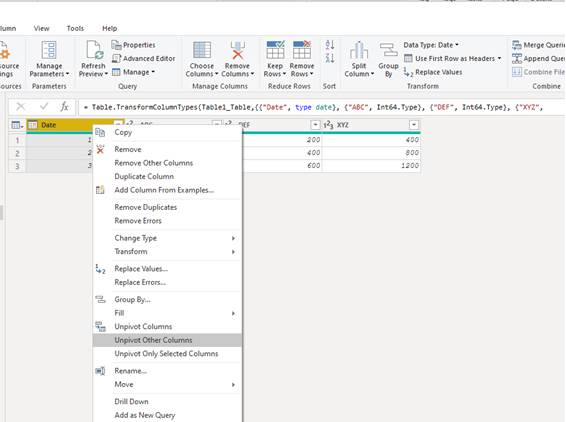Click the Date column type icon
566x422 pixels.
[x=33, y=125]
